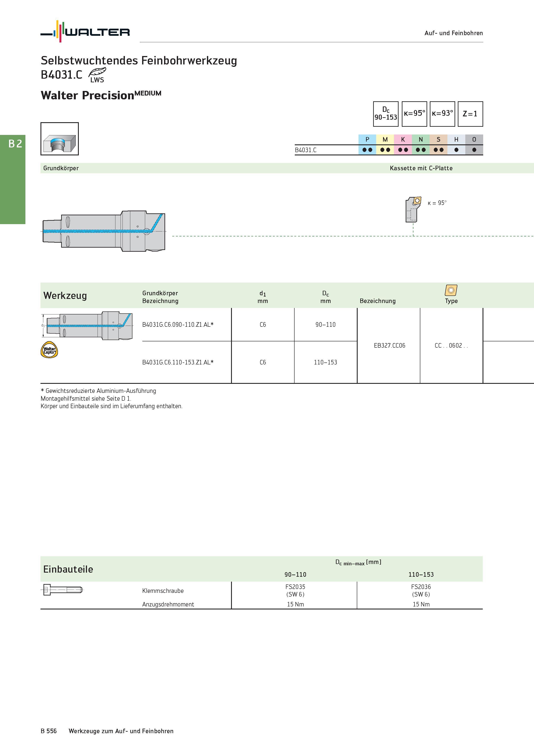Screen dimensions: 534x756
Task: Click the Grundkörper Bezeichnung column header
Action: pyautogui.click(x=160, y=297)
